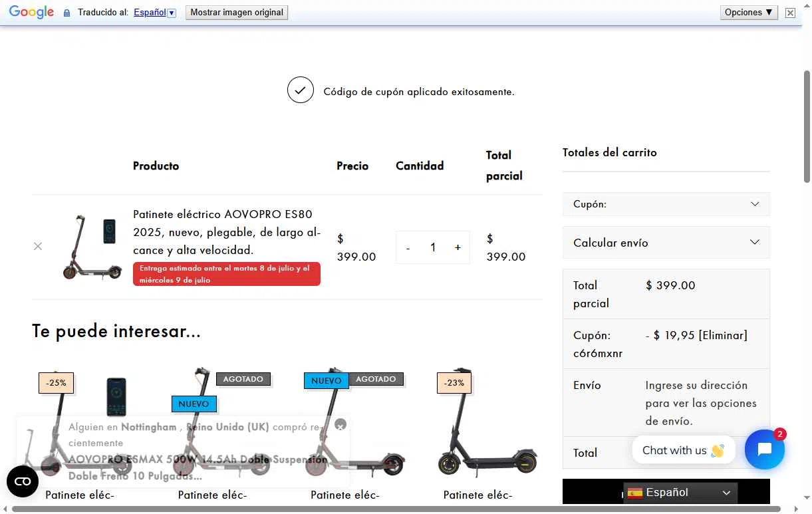Expand the Cupón section
The width and height of the screenshot is (812, 514).
[x=666, y=204]
